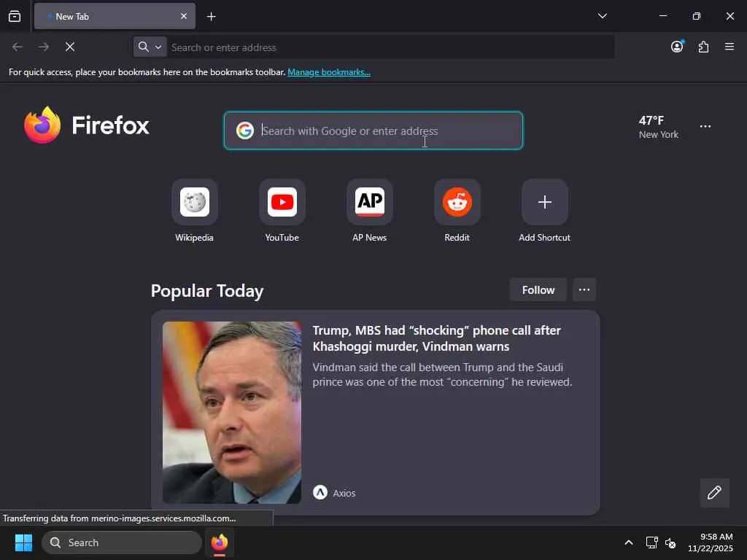Open the clock showing 9:58 AM

pyautogui.click(x=710, y=542)
